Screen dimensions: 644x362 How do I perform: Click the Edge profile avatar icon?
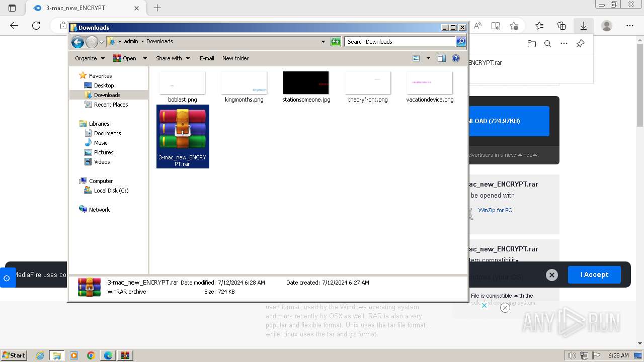pyautogui.click(x=607, y=26)
